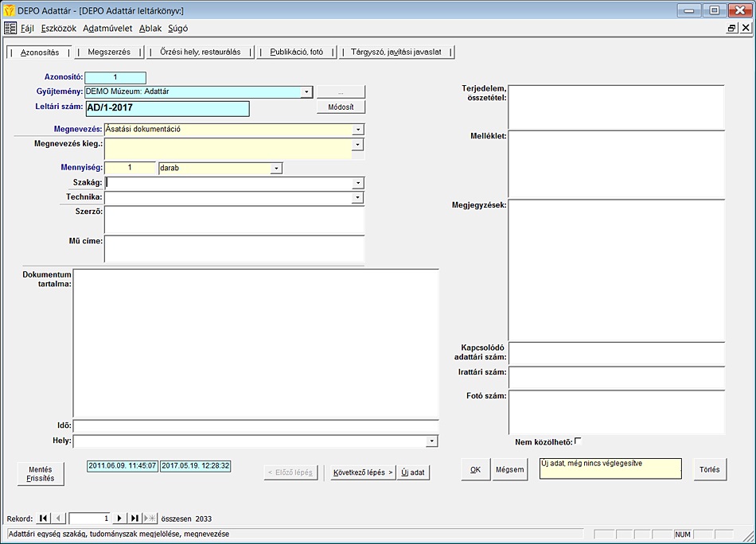756x544 pixels.
Task: Click the DEPO app icon in title bar
Action: pyautogui.click(x=10, y=10)
